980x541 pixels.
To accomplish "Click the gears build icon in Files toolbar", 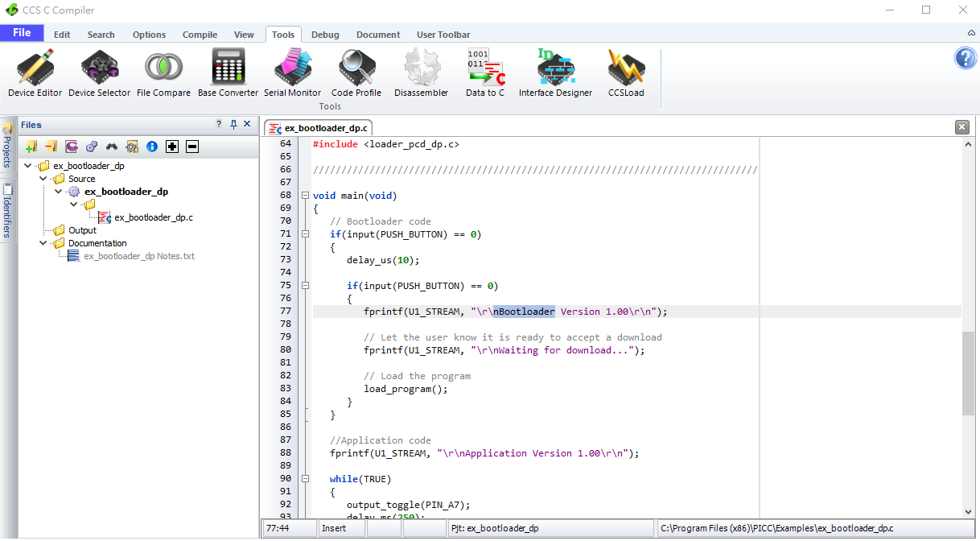I will 92,147.
